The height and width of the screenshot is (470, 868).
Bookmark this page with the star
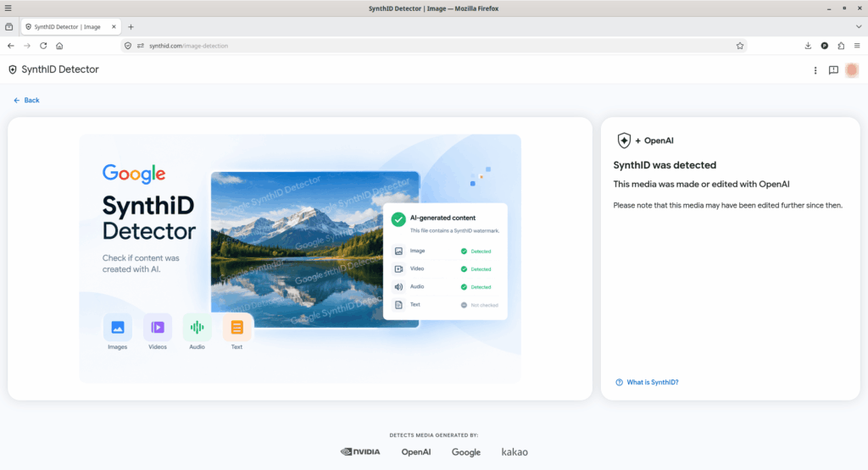(x=740, y=46)
